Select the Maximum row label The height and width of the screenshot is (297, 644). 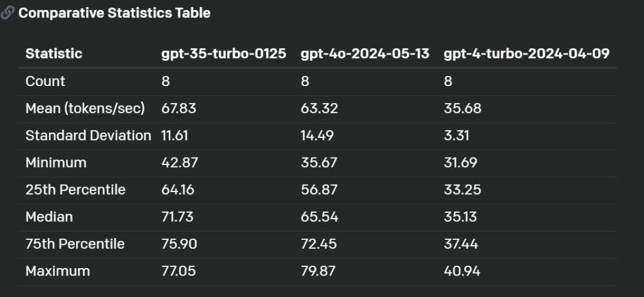coord(57,271)
